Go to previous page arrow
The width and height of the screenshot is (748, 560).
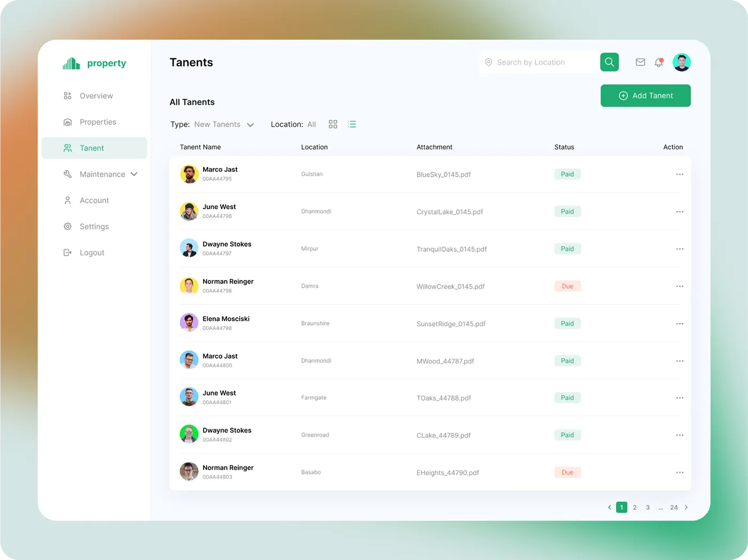click(609, 508)
